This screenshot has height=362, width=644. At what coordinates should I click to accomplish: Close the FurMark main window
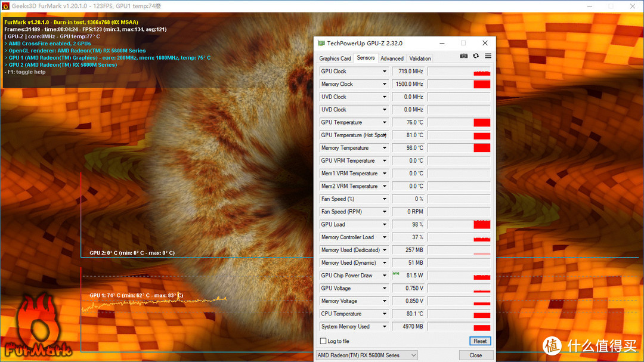click(x=633, y=6)
